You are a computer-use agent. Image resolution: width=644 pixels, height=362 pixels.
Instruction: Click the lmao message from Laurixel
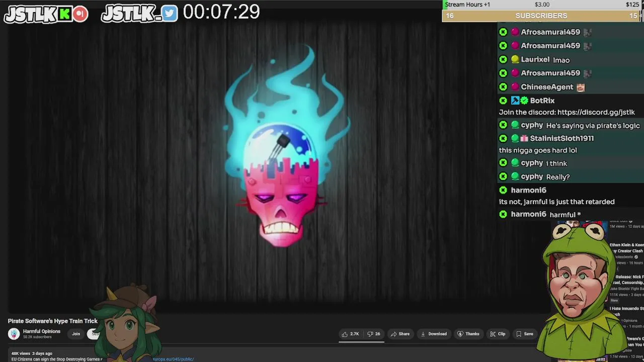[x=561, y=60]
